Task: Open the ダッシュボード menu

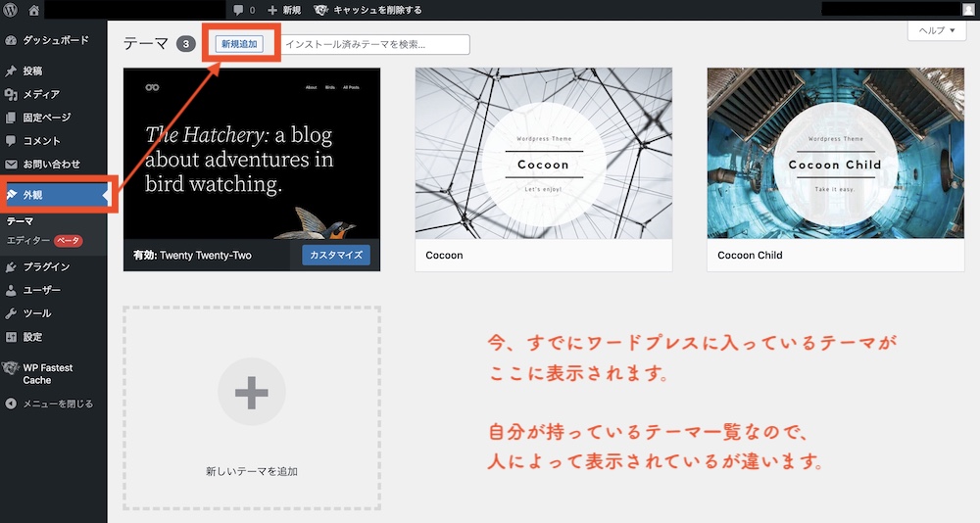Action: tap(54, 40)
